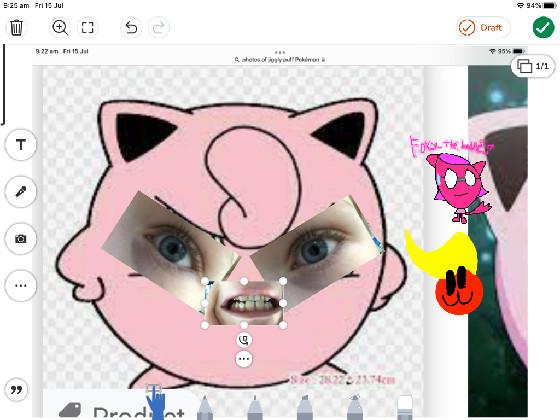The height and width of the screenshot is (420, 560).
Task: Tap the top-right resize handle of mouth photo
Action: (283, 281)
